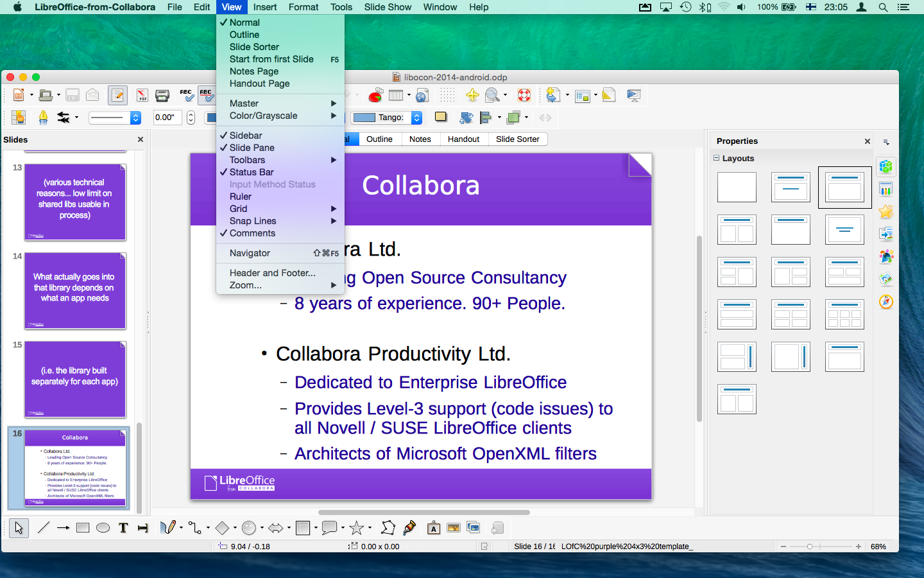Switch to Slide Sorter in View menu
The width and height of the screenshot is (924, 578).
click(280, 47)
